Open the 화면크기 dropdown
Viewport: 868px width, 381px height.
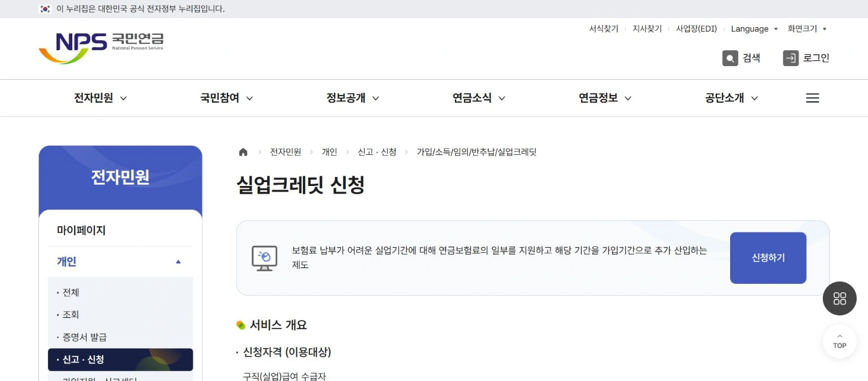point(807,29)
